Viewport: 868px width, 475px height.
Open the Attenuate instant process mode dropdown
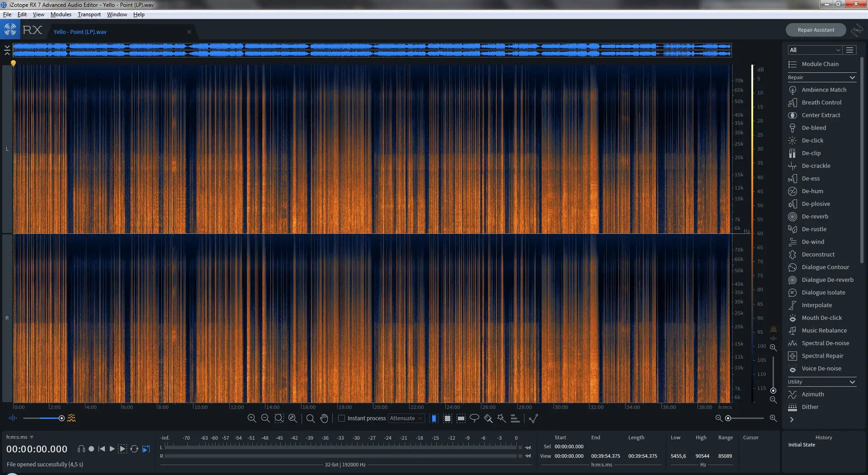coord(406,418)
